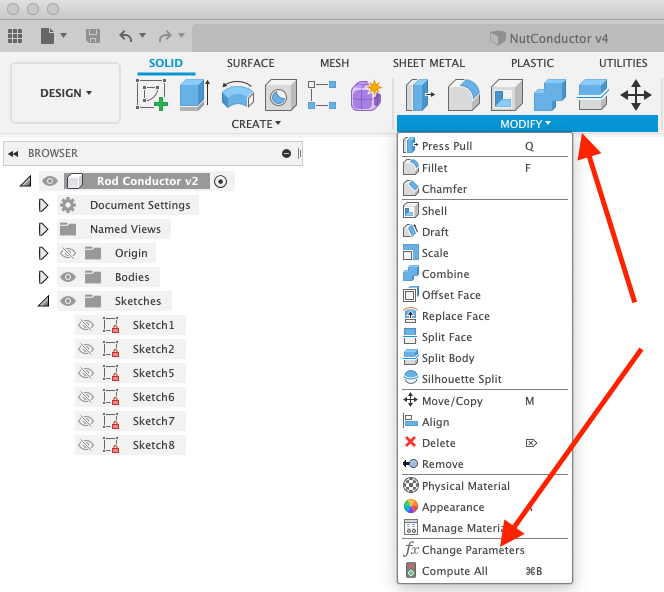Choose Draft from Modify menu
This screenshot has width=664, height=592.
coord(485,232)
